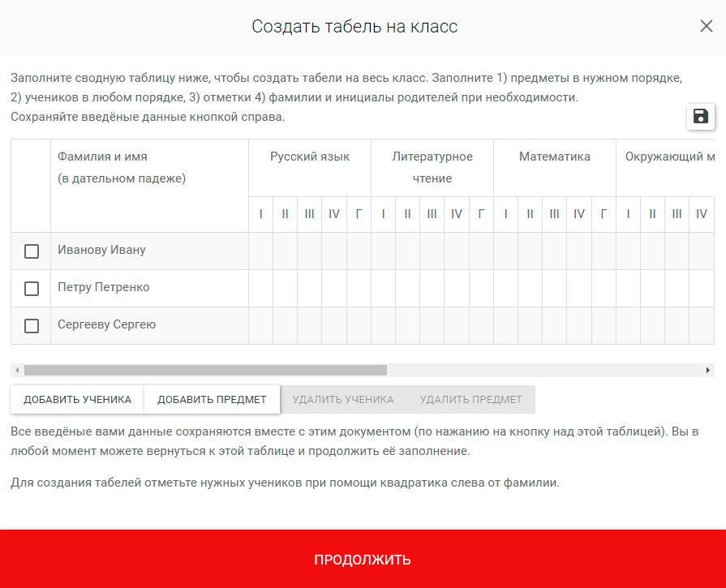Select the Математика subject header cell
Screen dimensions: 726x588
555,157
